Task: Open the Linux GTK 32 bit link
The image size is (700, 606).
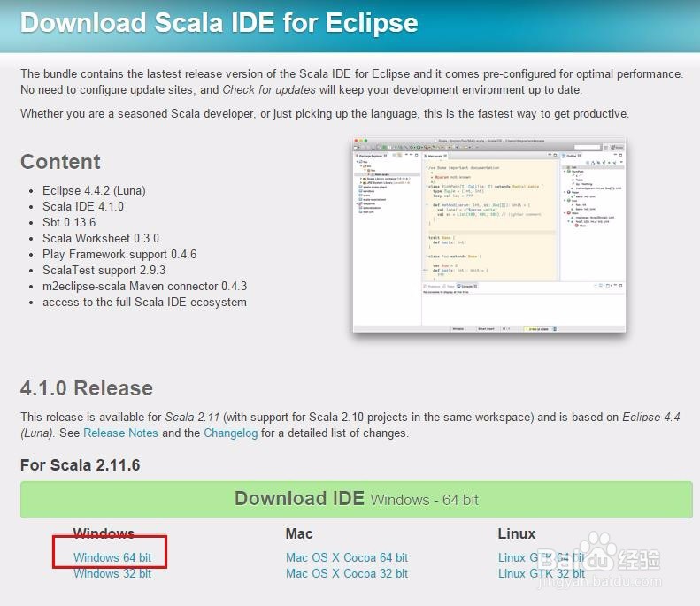Action: [541, 573]
